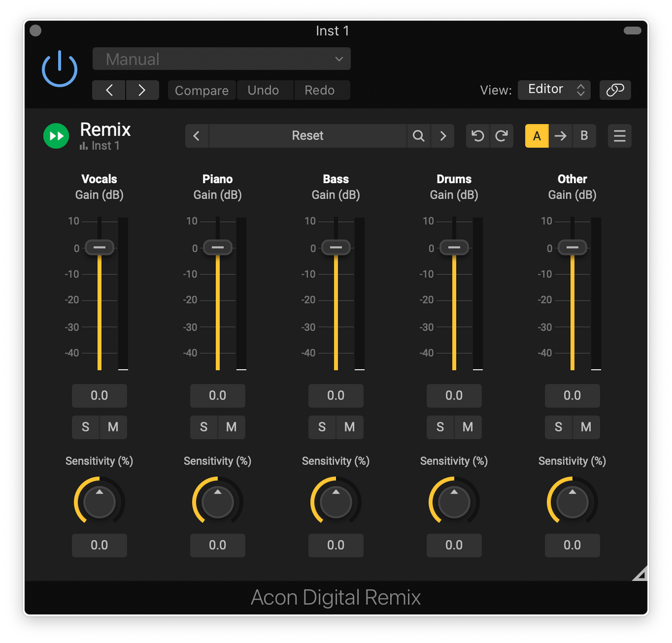Switch to A setting slot

coord(537,136)
